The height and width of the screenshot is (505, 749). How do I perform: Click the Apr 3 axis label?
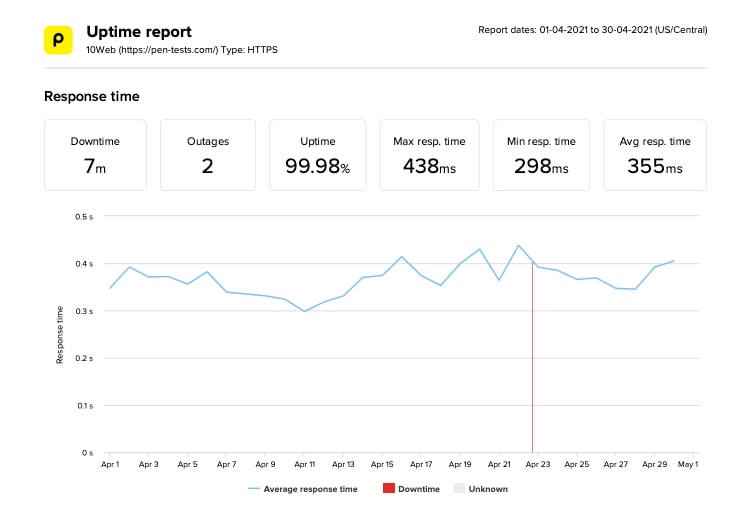click(149, 464)
